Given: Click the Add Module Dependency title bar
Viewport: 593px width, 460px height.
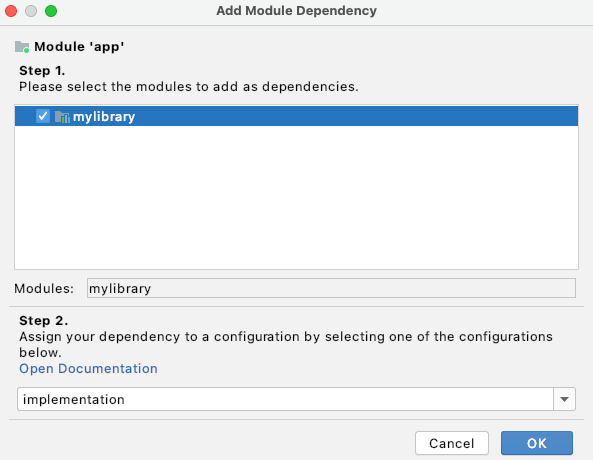Looking at the screenshot, I should coord(296,11).
